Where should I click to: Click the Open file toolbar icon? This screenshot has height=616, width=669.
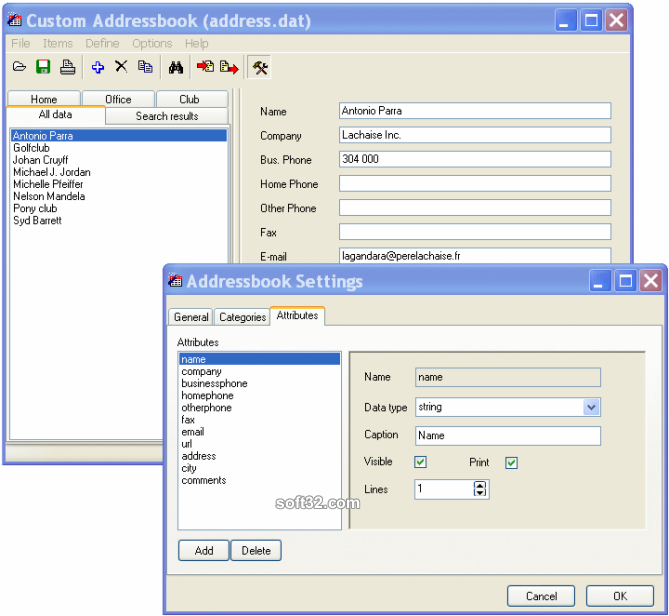(x=19, y=67)
